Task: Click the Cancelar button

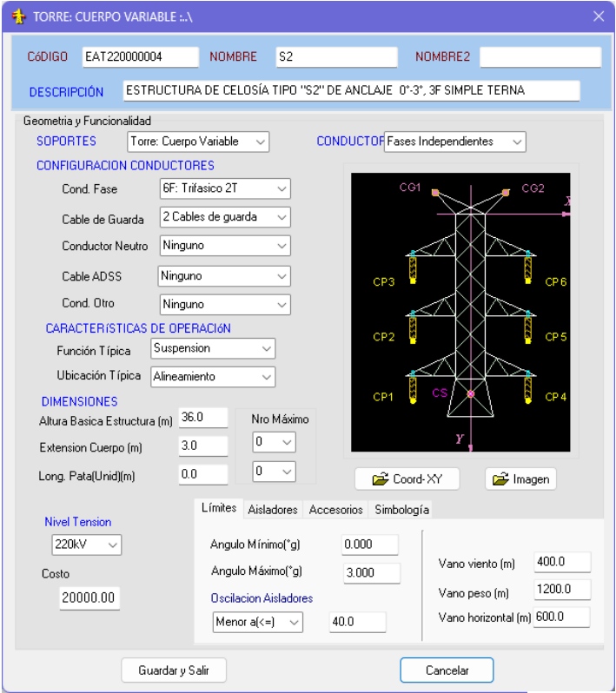Action: pos(447,670)
